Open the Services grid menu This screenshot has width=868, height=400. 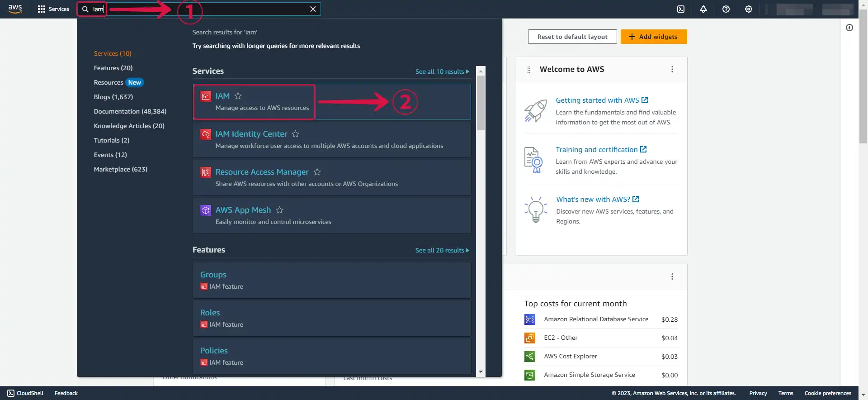[x=53, y=9]
